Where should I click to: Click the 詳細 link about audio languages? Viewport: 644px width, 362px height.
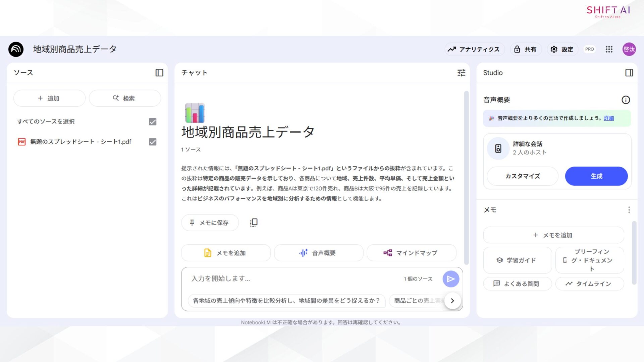tap(609, 118)
